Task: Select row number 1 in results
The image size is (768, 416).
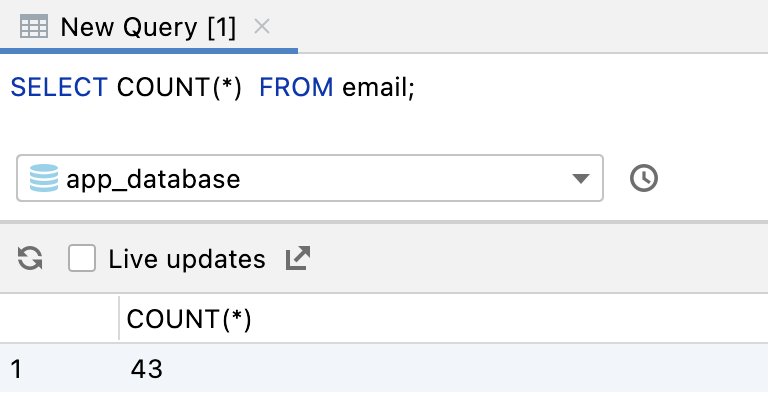Action: [17, 369]
